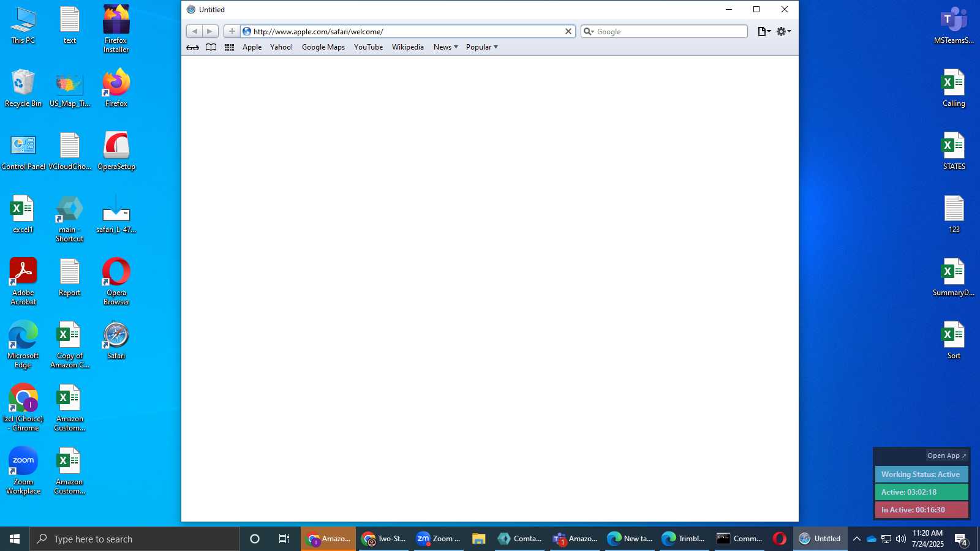Select Opera Browser desktop shortcut

coord(116,282)
